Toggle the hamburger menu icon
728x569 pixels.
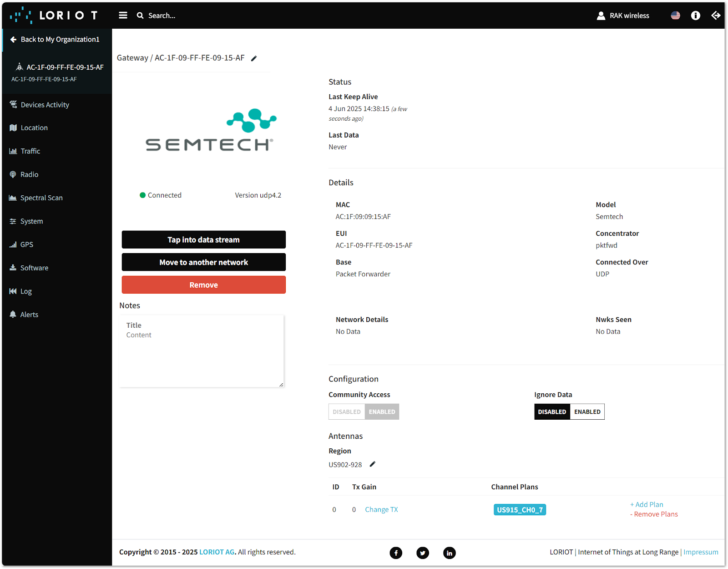point(123,15)
